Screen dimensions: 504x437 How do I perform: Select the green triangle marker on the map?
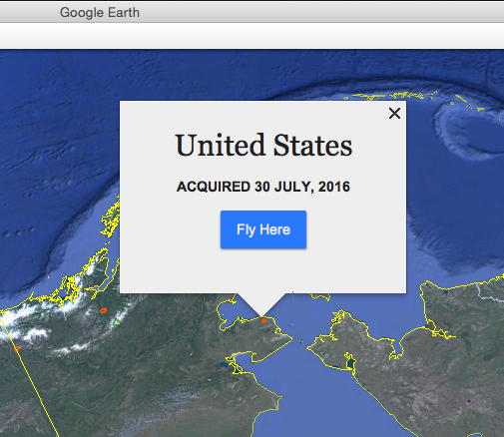pyautogui.click(x=117, y=322)
